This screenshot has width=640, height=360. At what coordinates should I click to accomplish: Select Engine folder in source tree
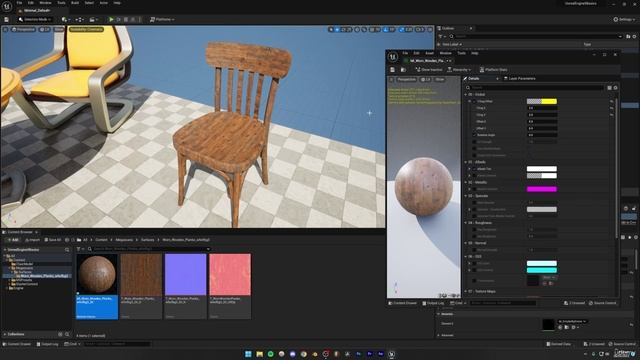(18, 288)
